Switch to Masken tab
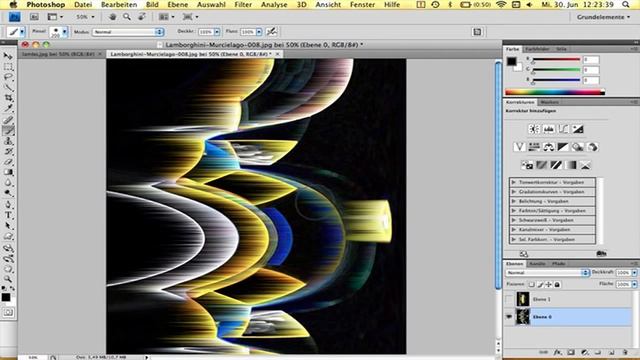 tap(549, 102)
